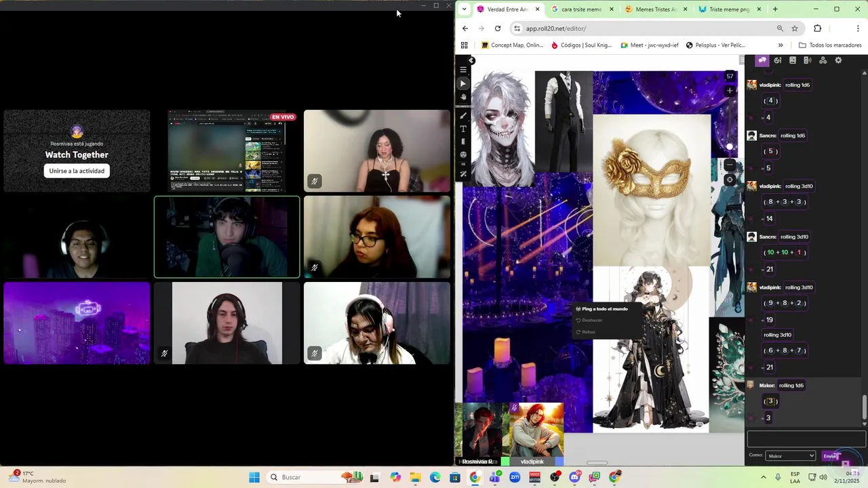868x488 pixels.
Task: Switch to the Collections tab
Action: click(x=823, y=60)
